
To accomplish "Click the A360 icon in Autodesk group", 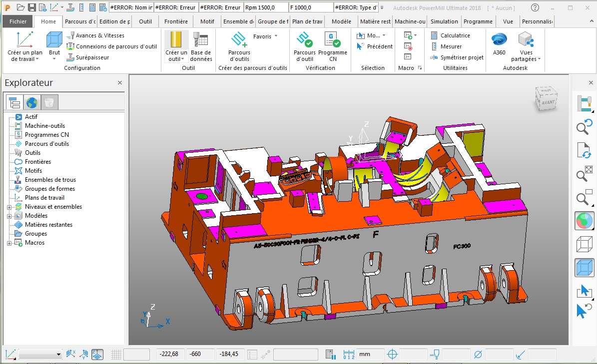I will tap(499, 44).
